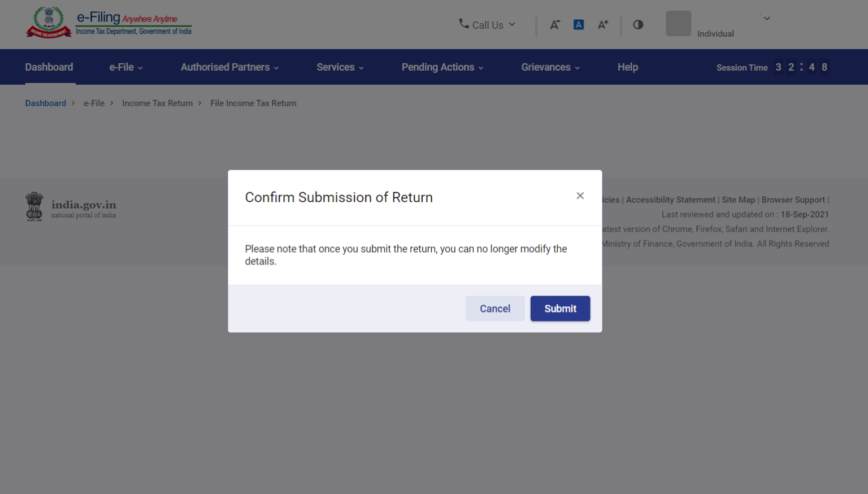Click the Call Us phone icon
The height and width of the screenshot is (494, 868).
464,24
